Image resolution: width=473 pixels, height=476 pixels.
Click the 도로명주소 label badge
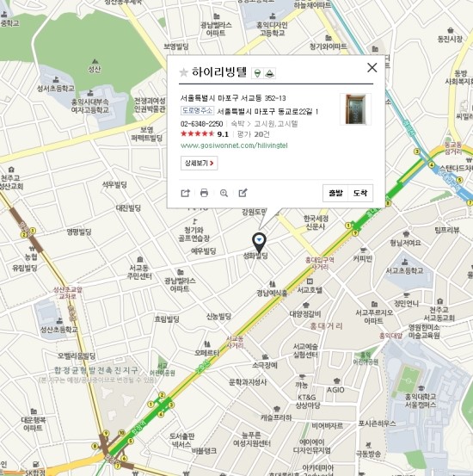click(x=197, y=110)
